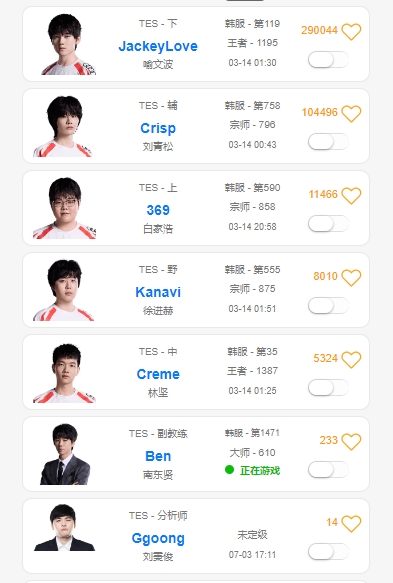The image size is (393, 583).
Task: Toggle the switch on JackeyLove's card
Action: point(328,60)
